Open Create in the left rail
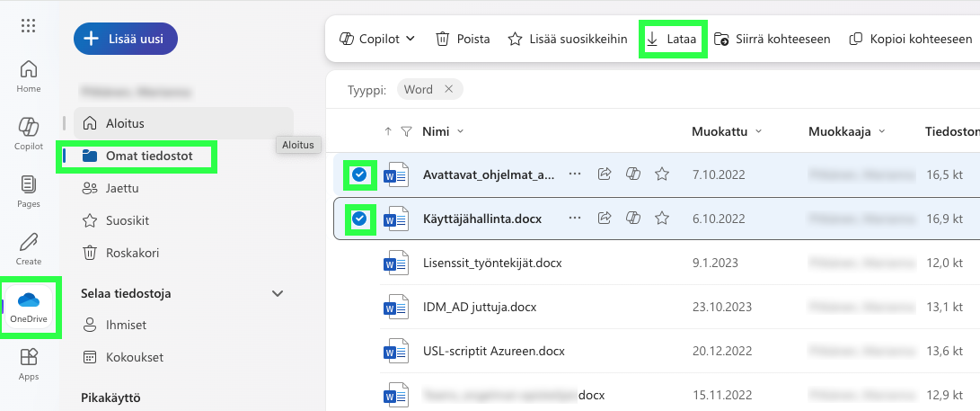 [x=28, y=249]
